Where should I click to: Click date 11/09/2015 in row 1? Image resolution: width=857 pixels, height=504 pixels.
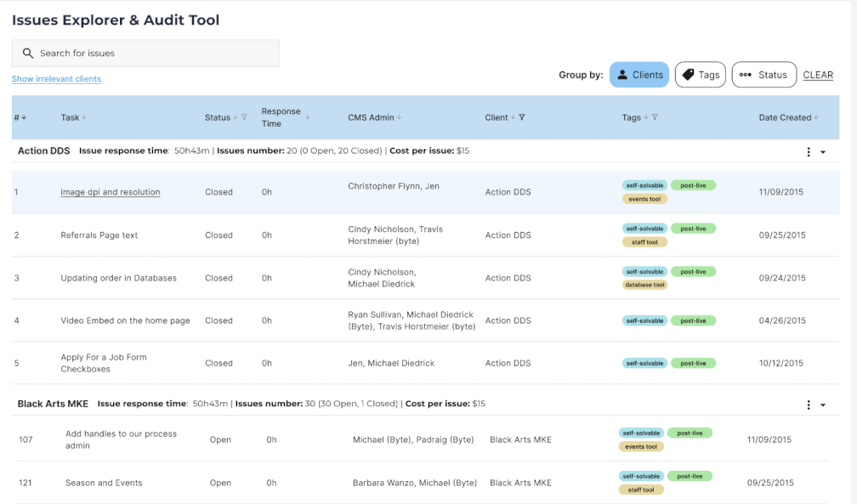[781, 192]
